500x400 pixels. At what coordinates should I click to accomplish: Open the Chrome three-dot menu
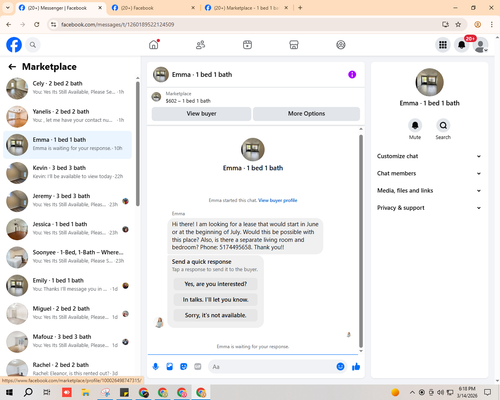(492, 24)
